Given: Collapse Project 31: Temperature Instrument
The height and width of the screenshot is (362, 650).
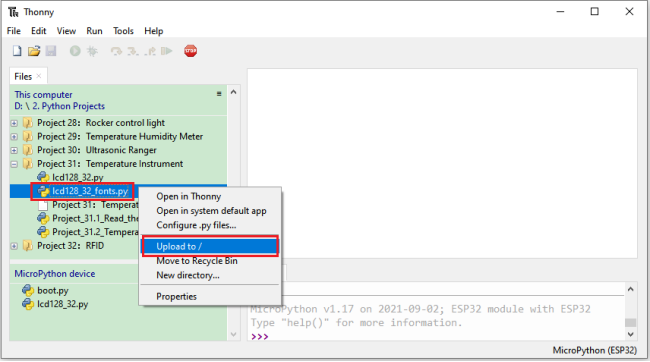Looking at the screenshot, I should [14, 164].
